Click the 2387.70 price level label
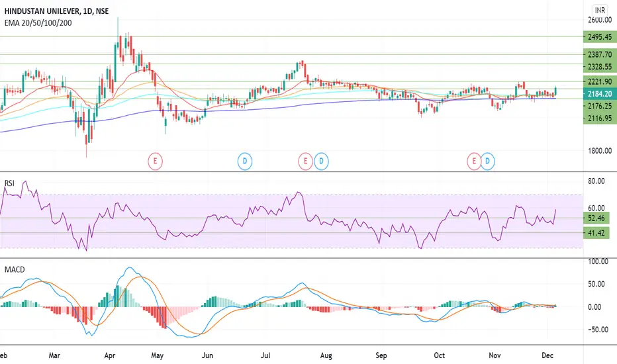617x364 pixels. (600, 55)
